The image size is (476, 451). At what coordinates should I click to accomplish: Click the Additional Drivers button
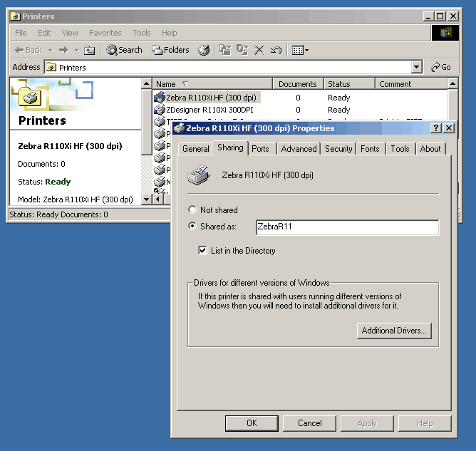[x=394, y=331]
